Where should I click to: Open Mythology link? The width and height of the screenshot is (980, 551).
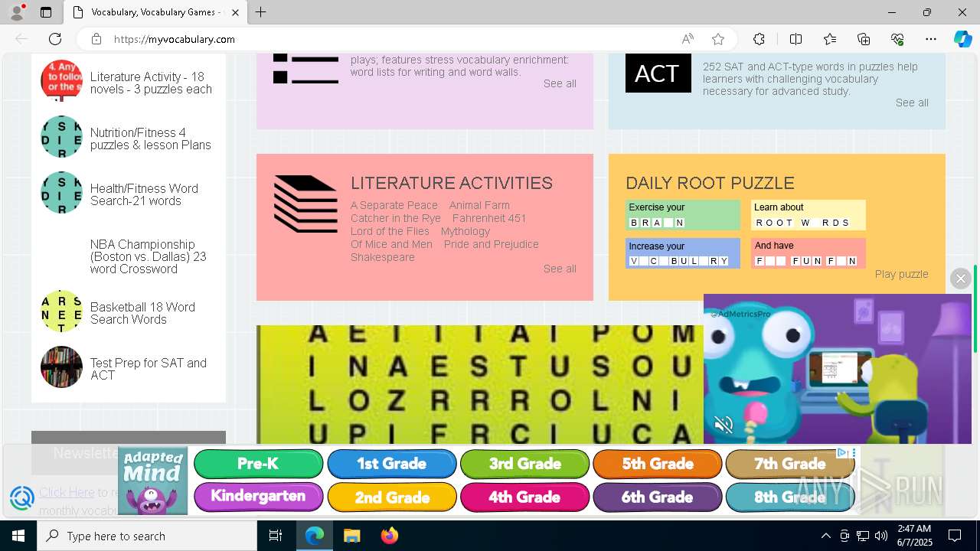point(465,231)
